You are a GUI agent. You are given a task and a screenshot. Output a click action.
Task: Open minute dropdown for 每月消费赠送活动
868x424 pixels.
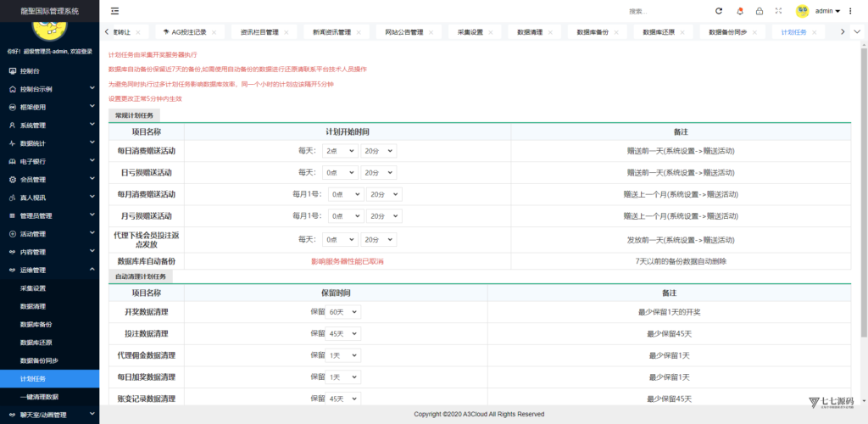tap(384, 194)
